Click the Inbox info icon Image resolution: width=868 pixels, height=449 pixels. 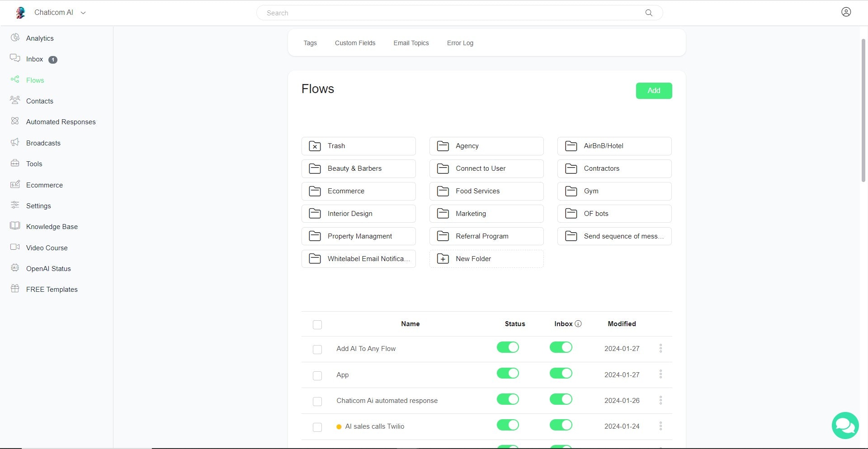[578, 324]
